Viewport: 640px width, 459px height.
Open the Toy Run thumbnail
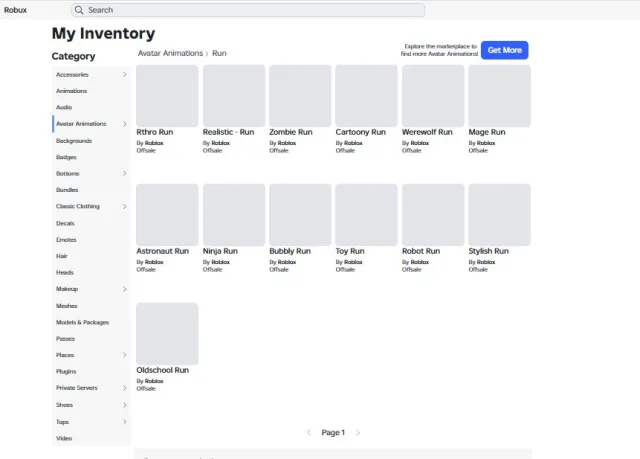(367, 215)
